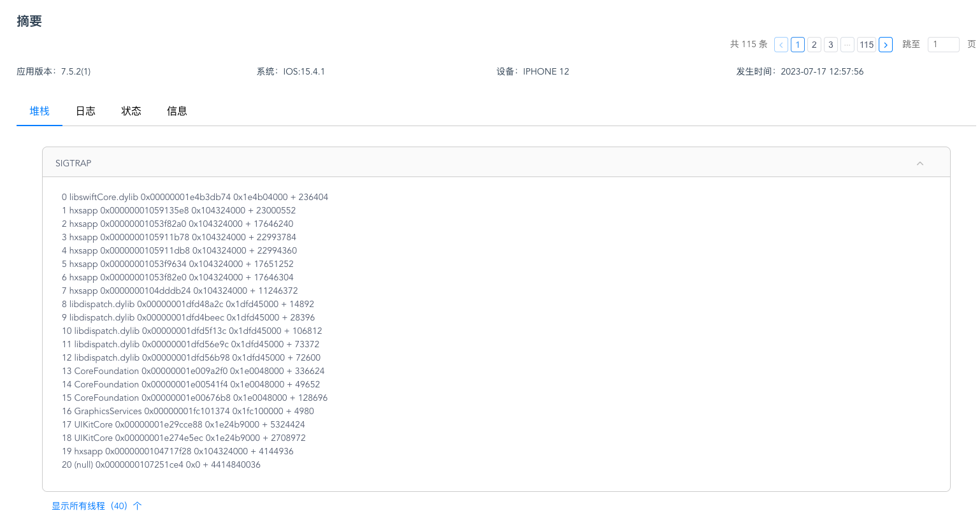Click the 系统 IOS:15.4.1 text
Screen dimensions: 980x518
coord(291,71)
